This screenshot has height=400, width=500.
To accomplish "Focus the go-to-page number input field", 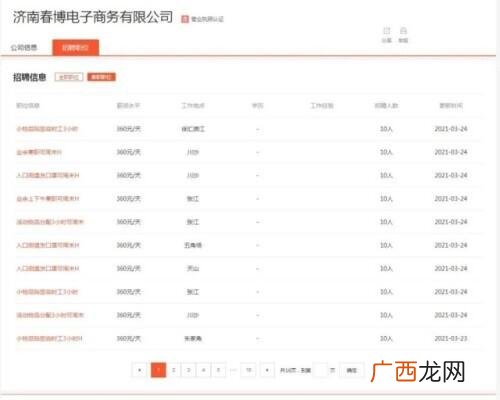I will 321,370.
